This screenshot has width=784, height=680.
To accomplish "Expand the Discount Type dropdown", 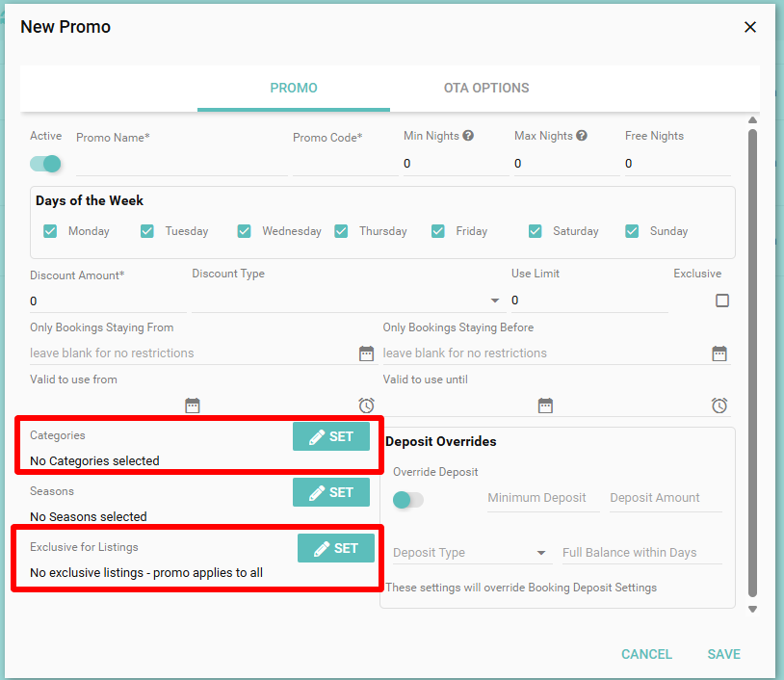I will pos(495,301).
